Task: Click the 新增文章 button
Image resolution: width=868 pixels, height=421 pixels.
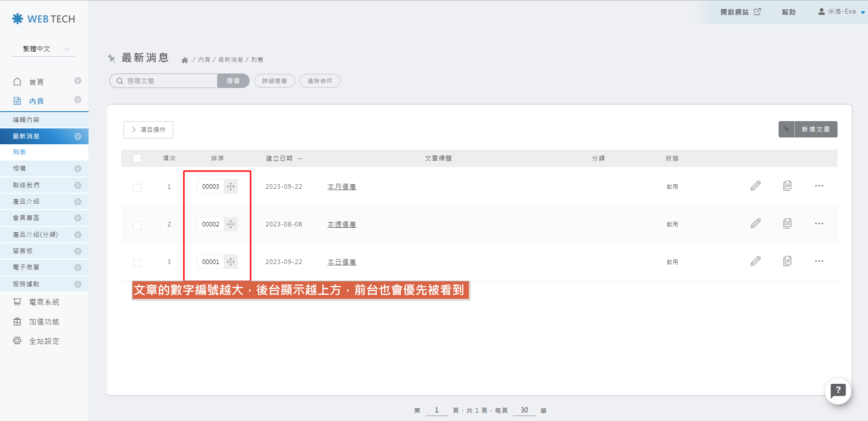Action: point(815,129)
